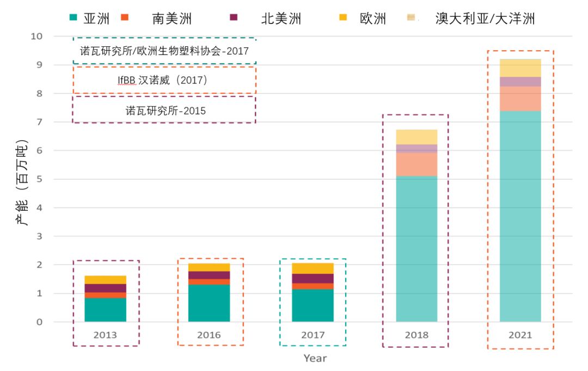Click the 2013 x-axis label
588x371 pixels.
point(105,335)
